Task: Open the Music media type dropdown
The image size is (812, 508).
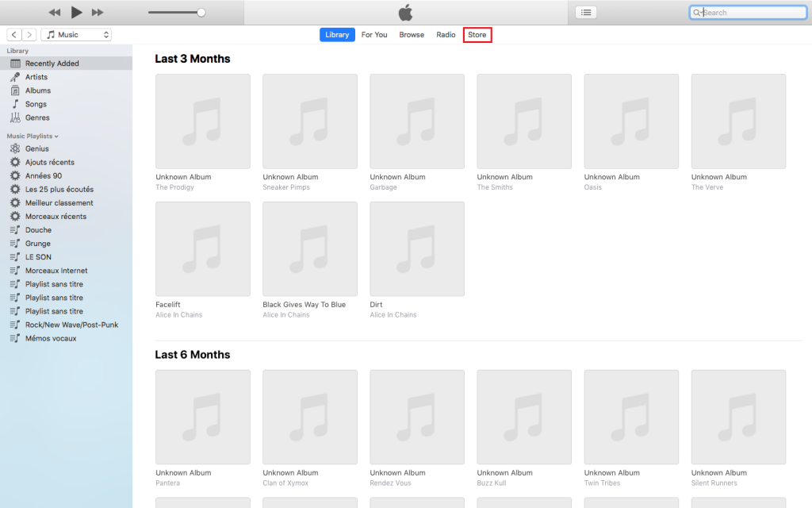Action: (76, 35)
